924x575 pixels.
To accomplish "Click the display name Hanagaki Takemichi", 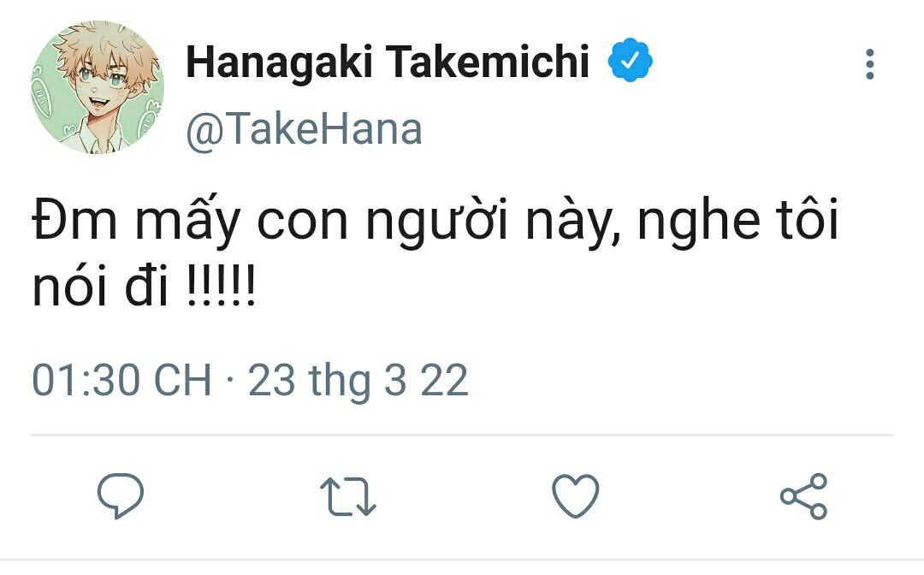I will pos(388,62).
